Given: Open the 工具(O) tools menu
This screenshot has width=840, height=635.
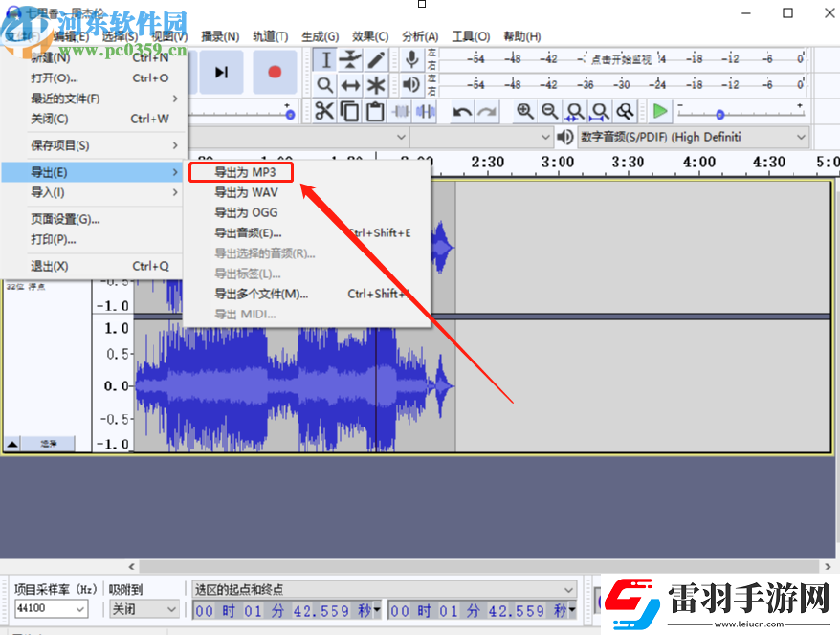Looking at the screenshot, I should coord(471,36).
